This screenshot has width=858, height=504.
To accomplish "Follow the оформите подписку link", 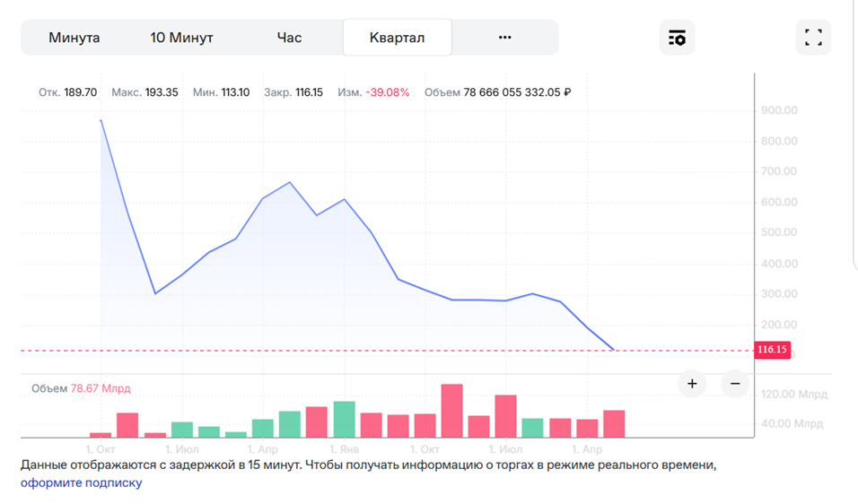I will (x=81, y=482).
